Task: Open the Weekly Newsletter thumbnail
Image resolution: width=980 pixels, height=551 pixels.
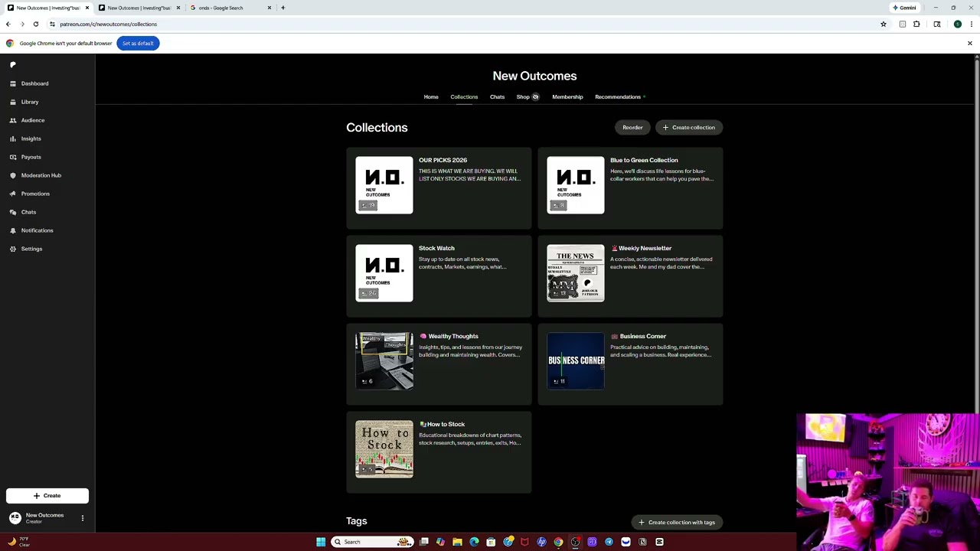Action: [x=576, y=273]
